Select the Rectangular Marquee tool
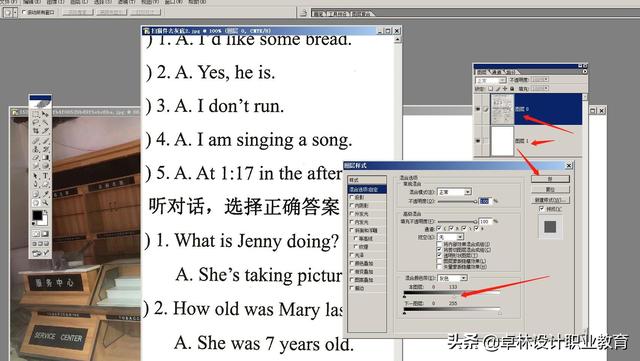 [36, 114]
